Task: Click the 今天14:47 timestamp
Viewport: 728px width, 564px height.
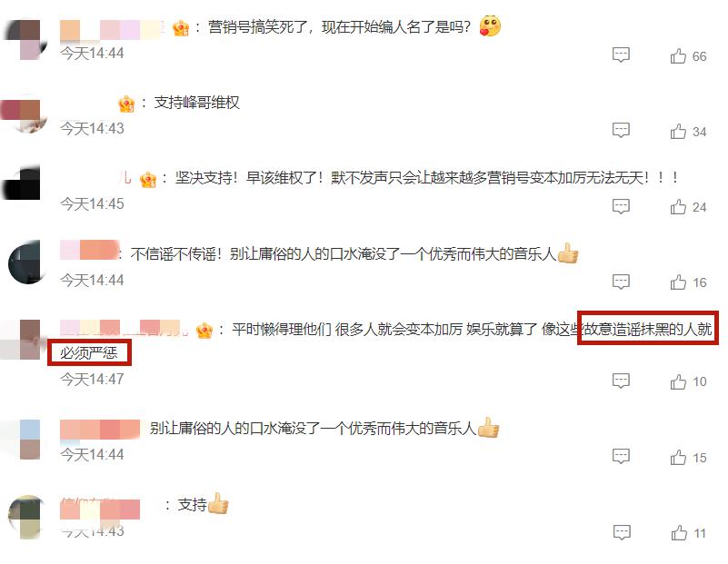Action: pos(92,379)
